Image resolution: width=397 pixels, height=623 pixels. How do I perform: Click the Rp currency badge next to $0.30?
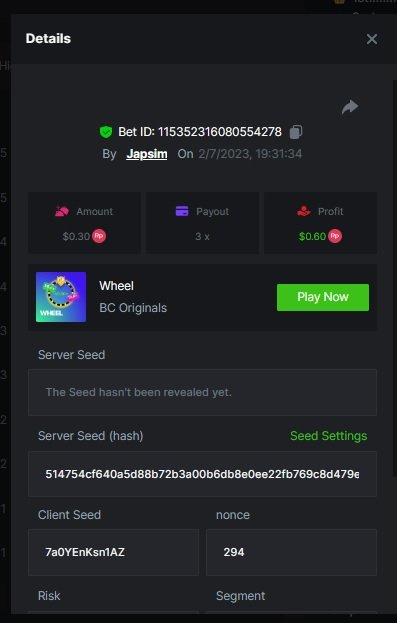(99, 236)
